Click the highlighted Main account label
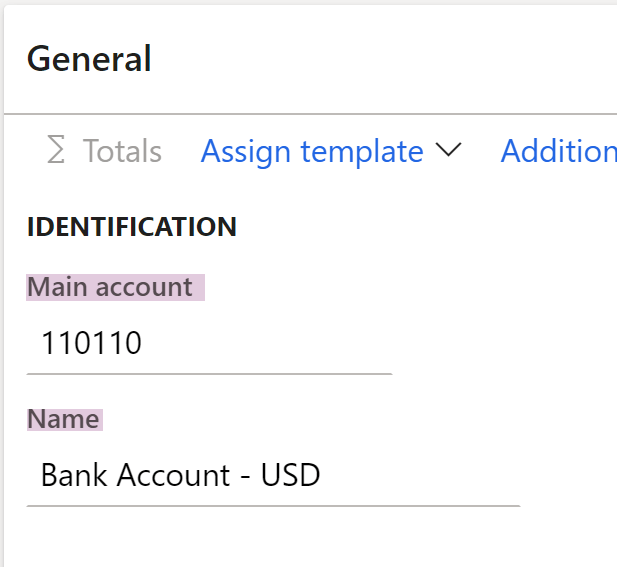This screenshot has width=617, height=567. [x=110, y=287]
